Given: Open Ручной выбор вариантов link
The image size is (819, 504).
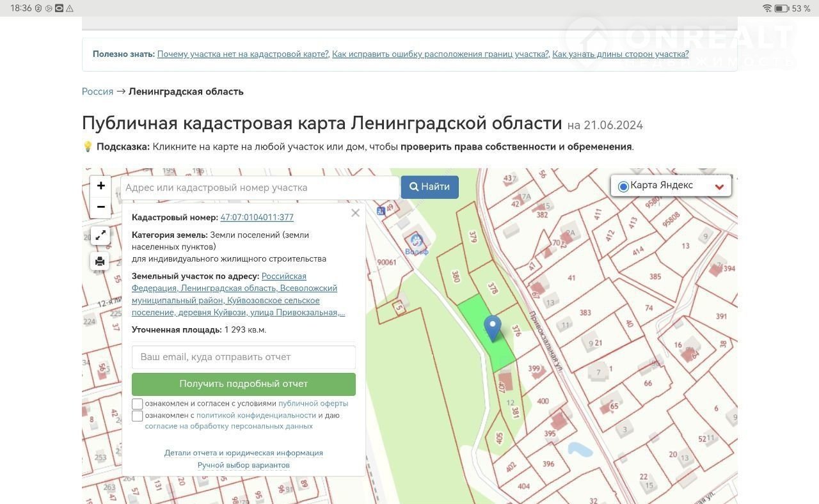Looking at the screenshot, I should tap(243, 465).
